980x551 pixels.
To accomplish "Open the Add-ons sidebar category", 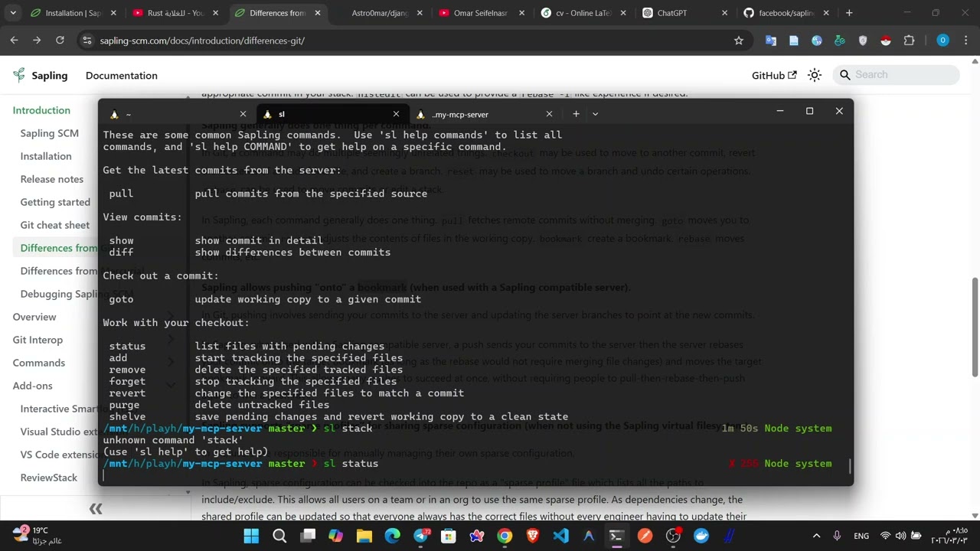I will (33, 386).
